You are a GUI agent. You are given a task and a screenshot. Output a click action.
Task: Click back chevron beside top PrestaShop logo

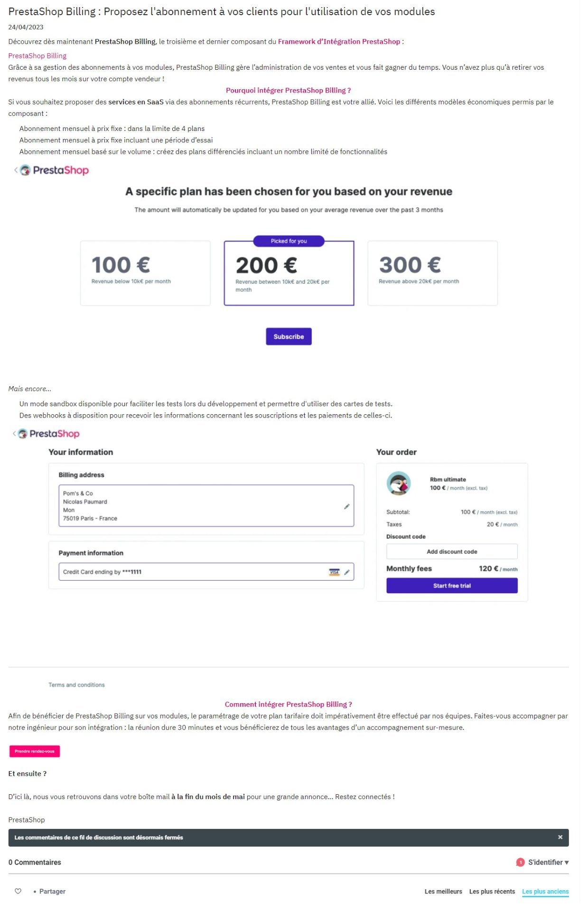(16, 170)
